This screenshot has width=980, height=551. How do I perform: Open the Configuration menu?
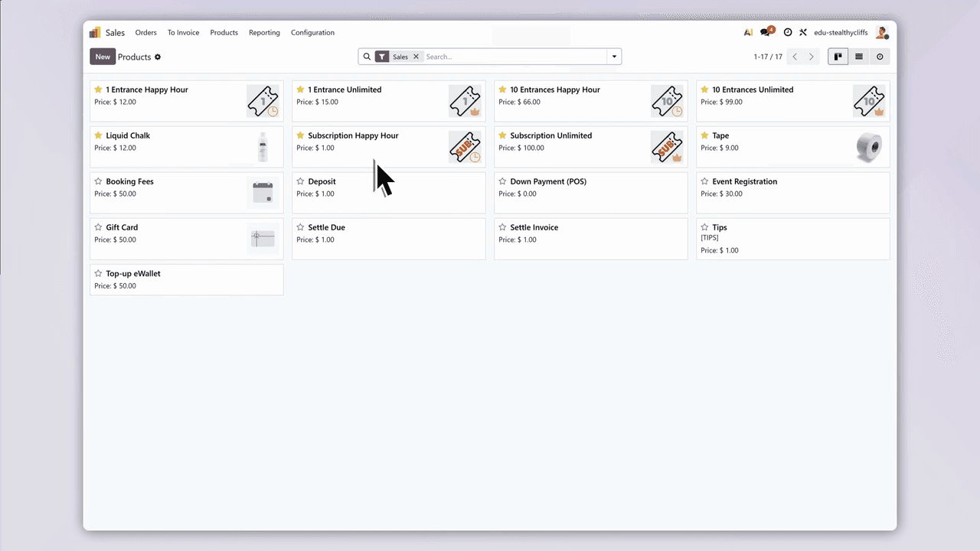click(x=312, y=33)
